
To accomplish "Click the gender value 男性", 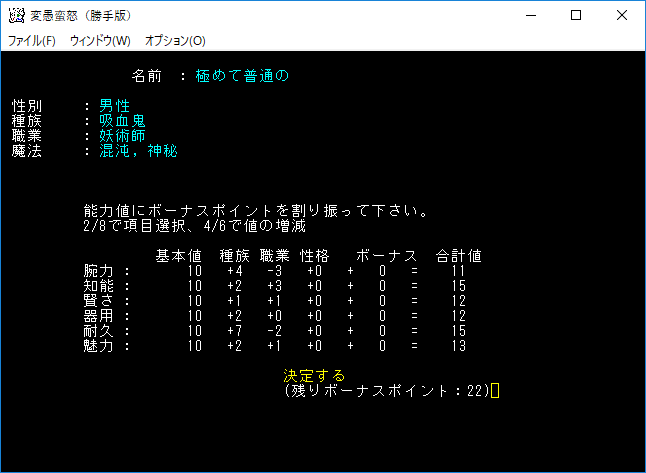I will point(114,106).
